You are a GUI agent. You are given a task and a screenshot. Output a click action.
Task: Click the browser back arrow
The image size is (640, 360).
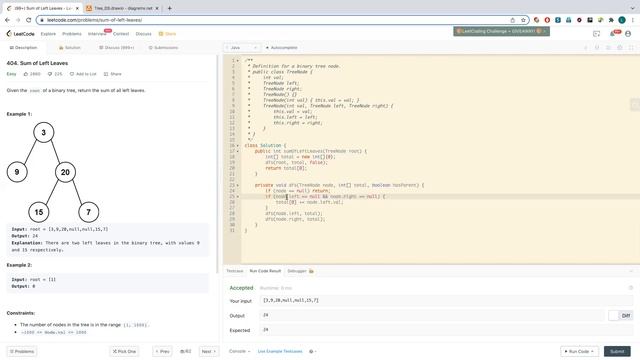tap(7, 20)
